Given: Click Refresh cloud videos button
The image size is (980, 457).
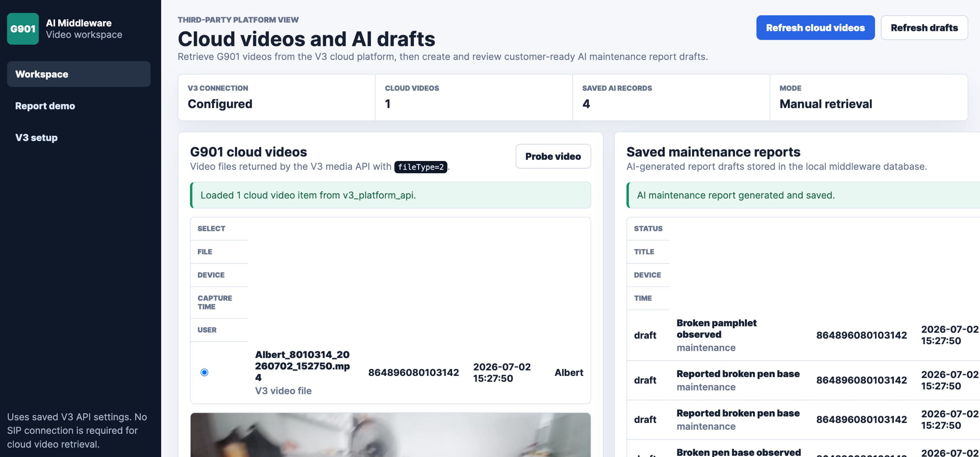Looking at the screenshot, I should tap(815, 28).
